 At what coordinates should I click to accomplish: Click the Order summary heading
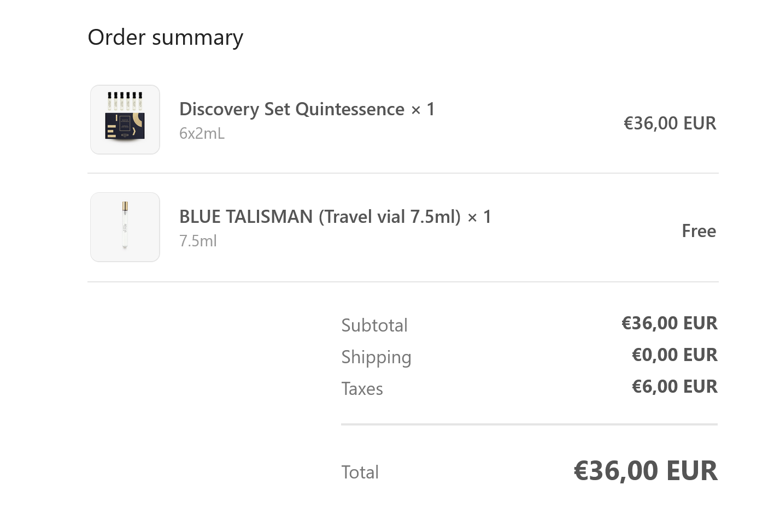(x=165, y=38)
